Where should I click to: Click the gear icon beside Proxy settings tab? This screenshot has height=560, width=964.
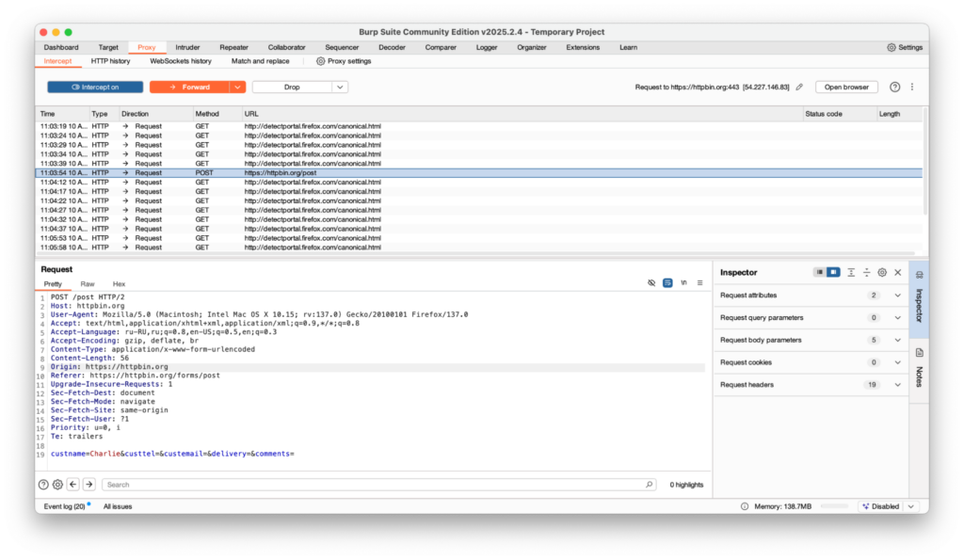(x=318, y=60)
